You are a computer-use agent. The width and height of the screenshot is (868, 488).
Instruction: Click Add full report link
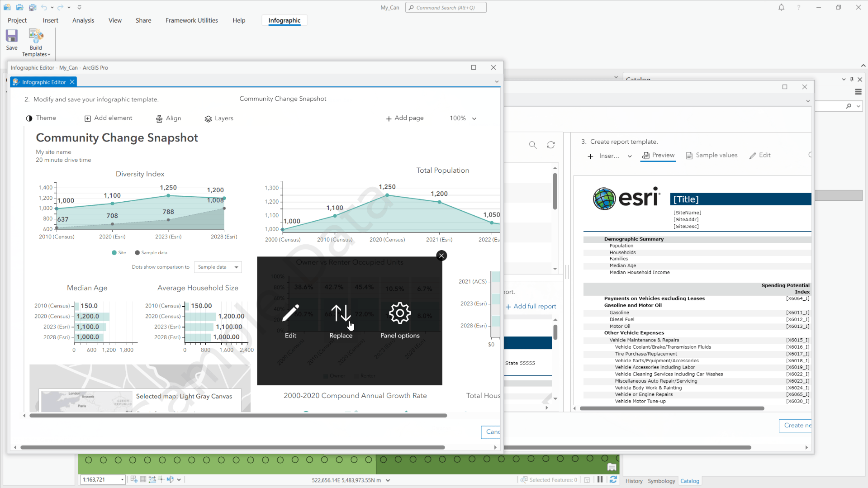tap(531, 306)
